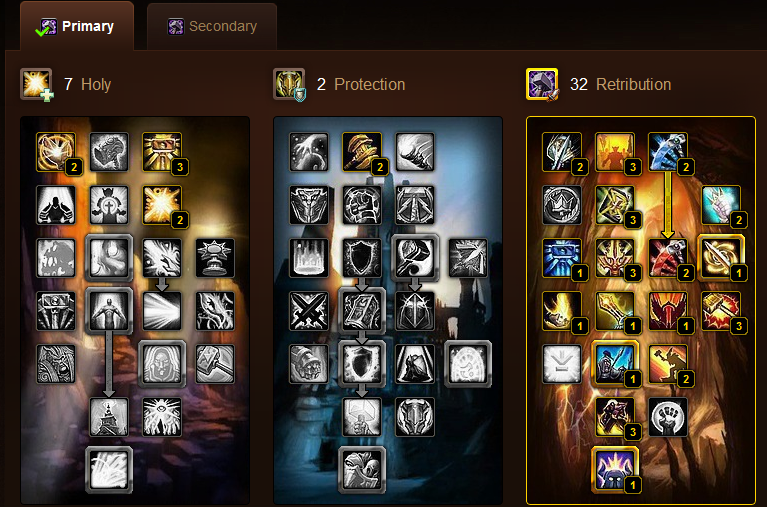Select the Zealotry talent with purple crown

(615, 469)
